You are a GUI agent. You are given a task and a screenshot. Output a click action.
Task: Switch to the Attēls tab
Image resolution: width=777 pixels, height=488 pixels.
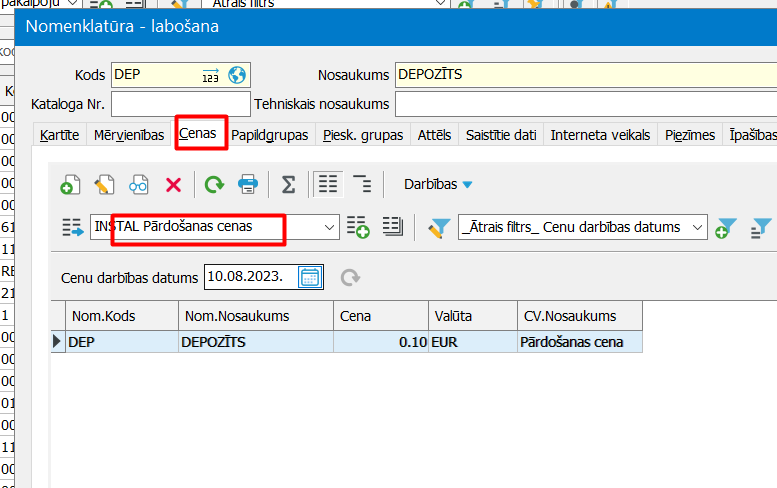tap(435, 135)
